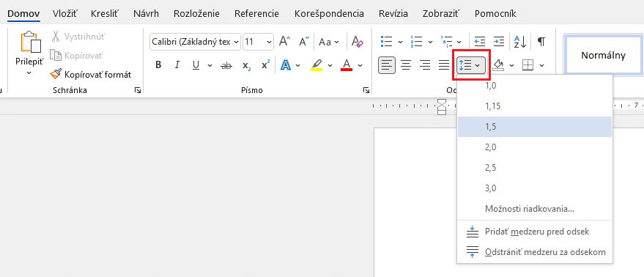The image size is (644, 277).
Task: Show paragraph marks pilcrow icon
Action: [541, 42]
